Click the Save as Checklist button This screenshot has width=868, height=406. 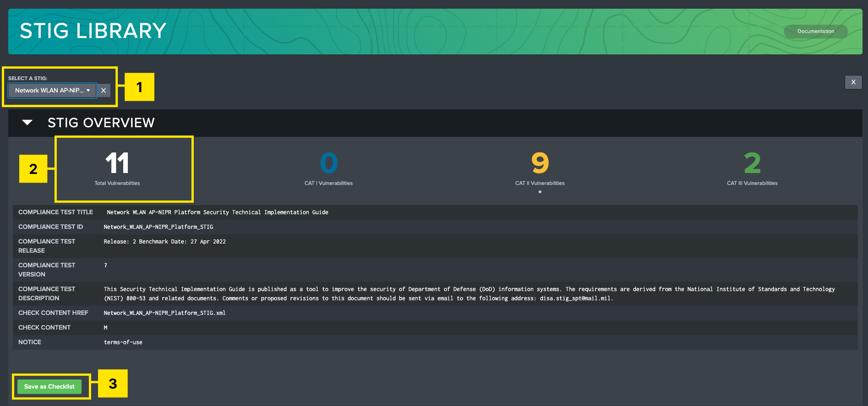tap(49, 386)
